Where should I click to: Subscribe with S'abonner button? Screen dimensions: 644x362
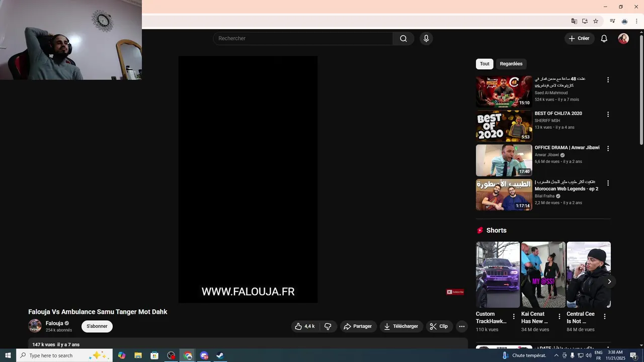[x=97, y=326]
